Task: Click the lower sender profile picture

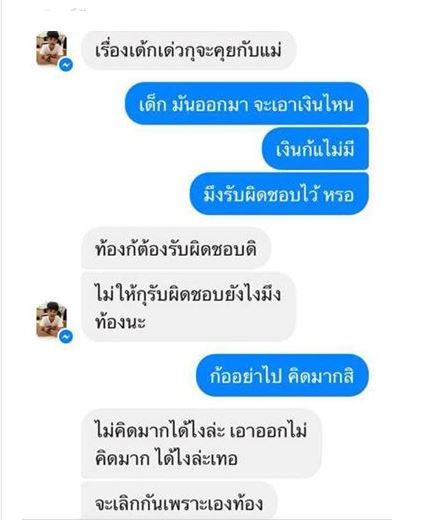Action: tap(52, 319)
